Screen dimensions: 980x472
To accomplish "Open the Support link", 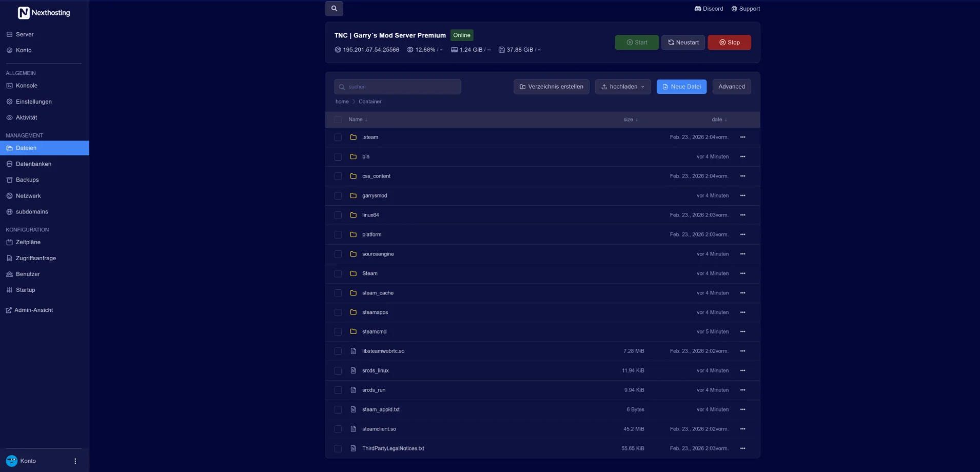I will [x=746, y=9].
